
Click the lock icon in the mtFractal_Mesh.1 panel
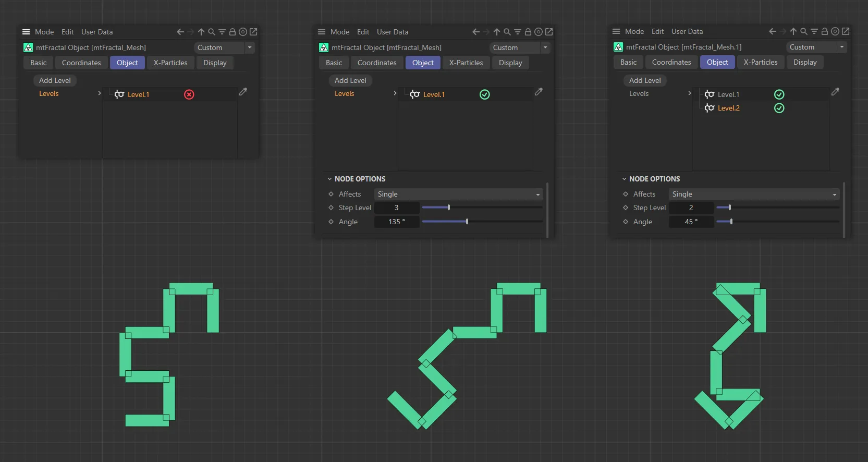pos(824,31)
